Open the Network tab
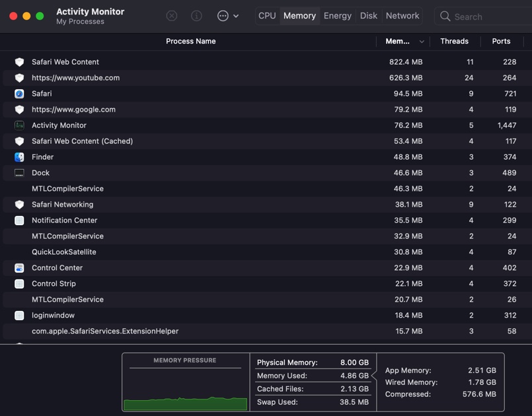532x416 pixels. tap(402, 16)
